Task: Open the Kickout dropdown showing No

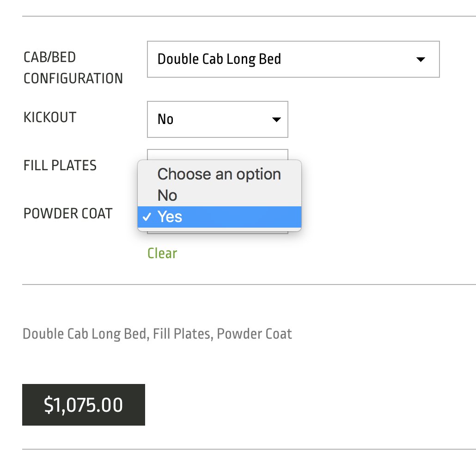Action: click(217, 119)
